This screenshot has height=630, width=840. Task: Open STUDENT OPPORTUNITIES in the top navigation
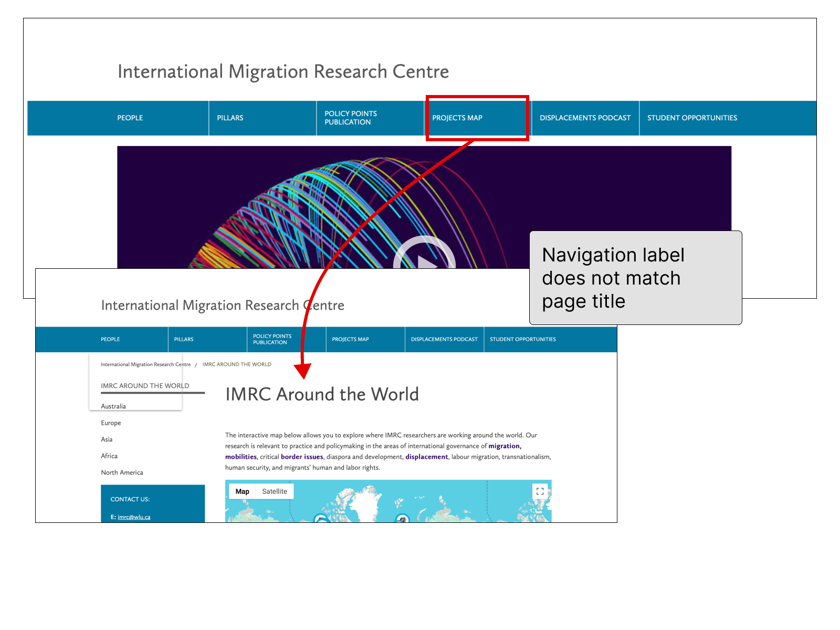click(692, 118)
